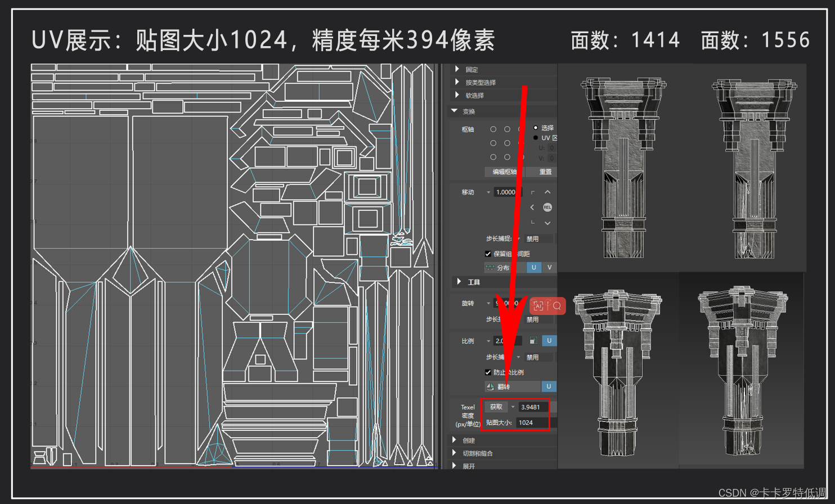Edit the 贴图大小 1024 field
Image resolution: width=835 pixels, height=504 pixels.
(x=532, y=422)
